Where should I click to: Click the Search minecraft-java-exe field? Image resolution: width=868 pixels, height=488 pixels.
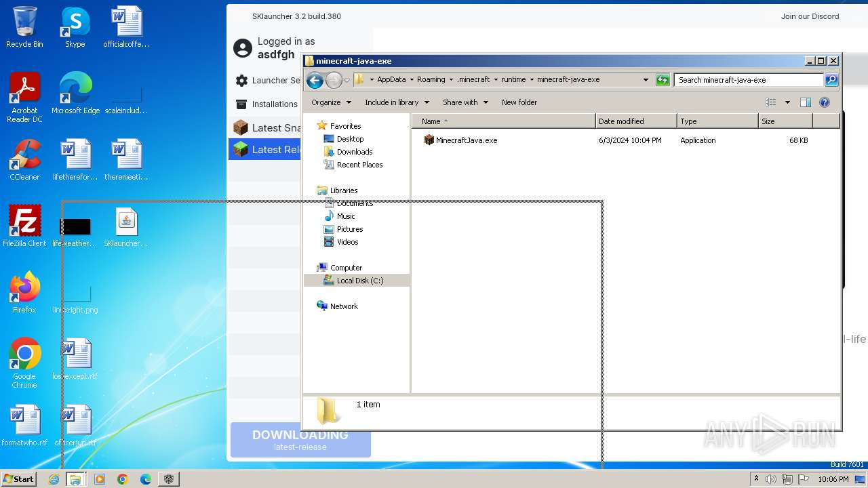(x=749, y=80)
